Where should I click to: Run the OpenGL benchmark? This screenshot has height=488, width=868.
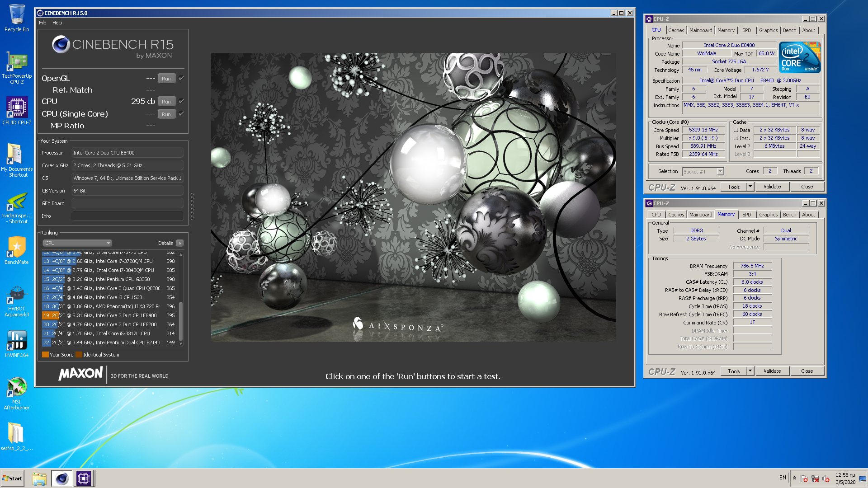[166, 78]
